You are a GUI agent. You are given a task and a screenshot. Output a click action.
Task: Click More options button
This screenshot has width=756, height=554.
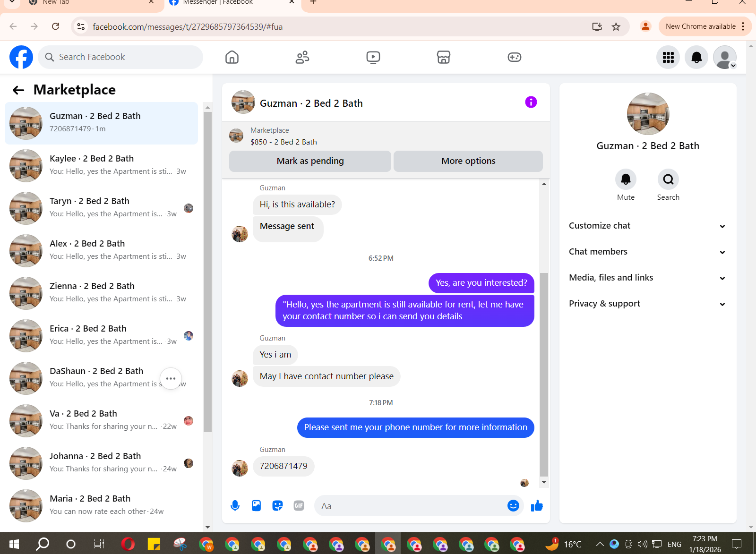[x=468, y=161]
